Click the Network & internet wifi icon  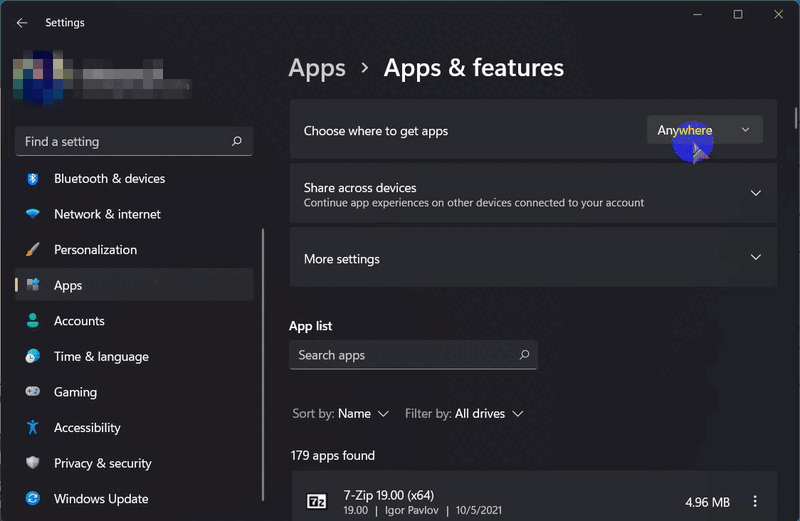(33, 214)
